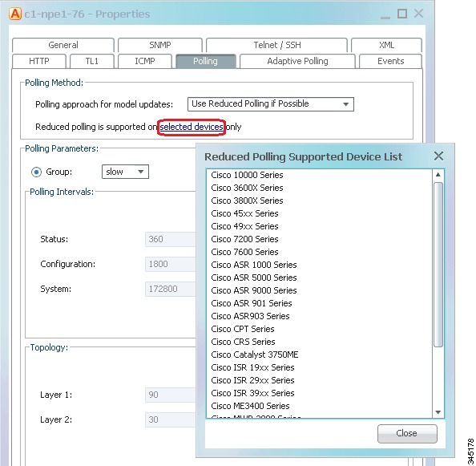This screenshot has height=466, width=476.
Task: Click the Configuration interval field showing 1800
Action: point(171,264)
